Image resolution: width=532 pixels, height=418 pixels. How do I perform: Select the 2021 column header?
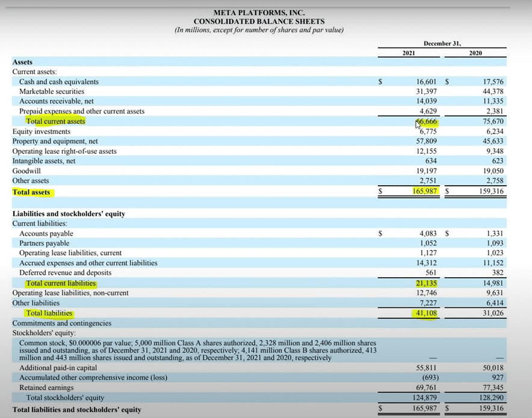click(409, 53)
